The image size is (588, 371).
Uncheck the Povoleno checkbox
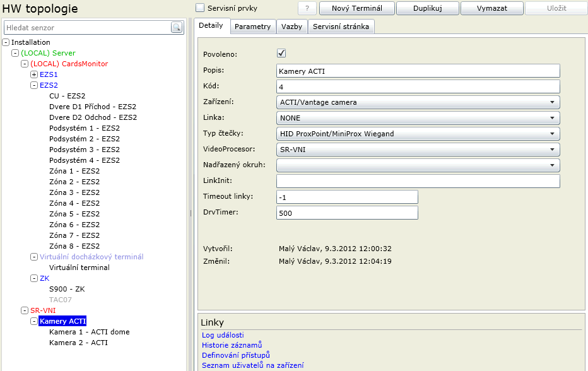point(281,53)
